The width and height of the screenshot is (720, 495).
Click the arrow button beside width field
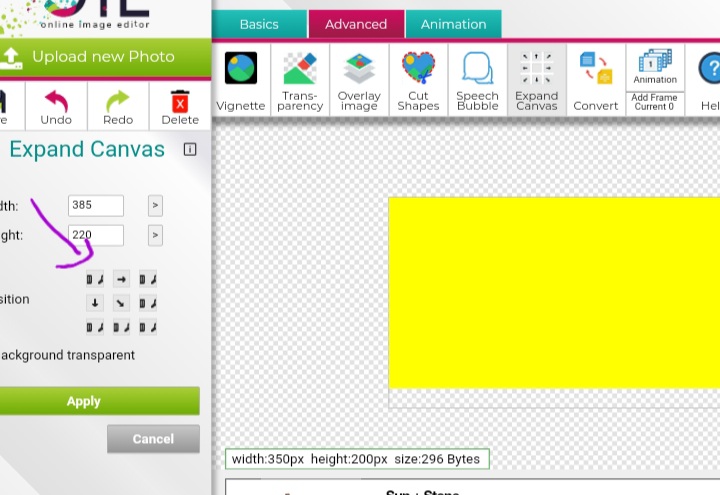[x=155, y=206]
